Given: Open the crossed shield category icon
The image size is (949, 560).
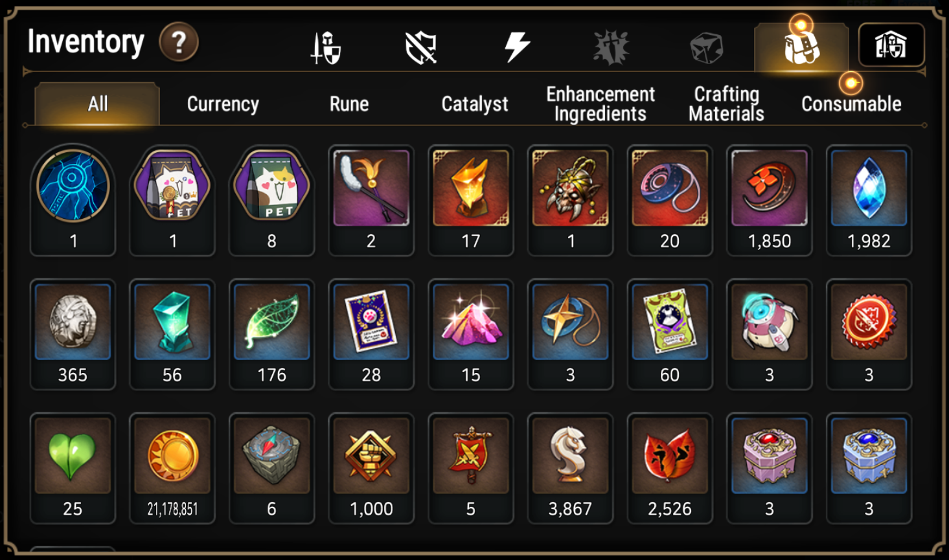Looking at the screenshot, I should [421, 48].
